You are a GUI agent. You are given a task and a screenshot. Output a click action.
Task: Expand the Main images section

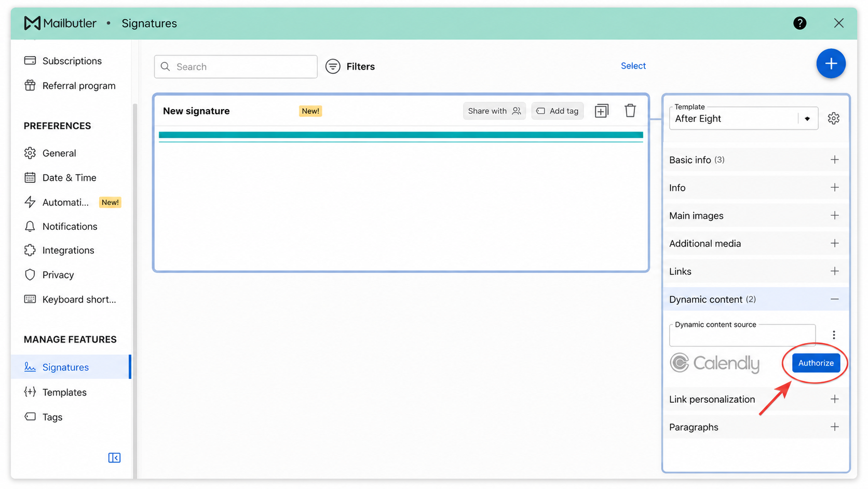755,216
